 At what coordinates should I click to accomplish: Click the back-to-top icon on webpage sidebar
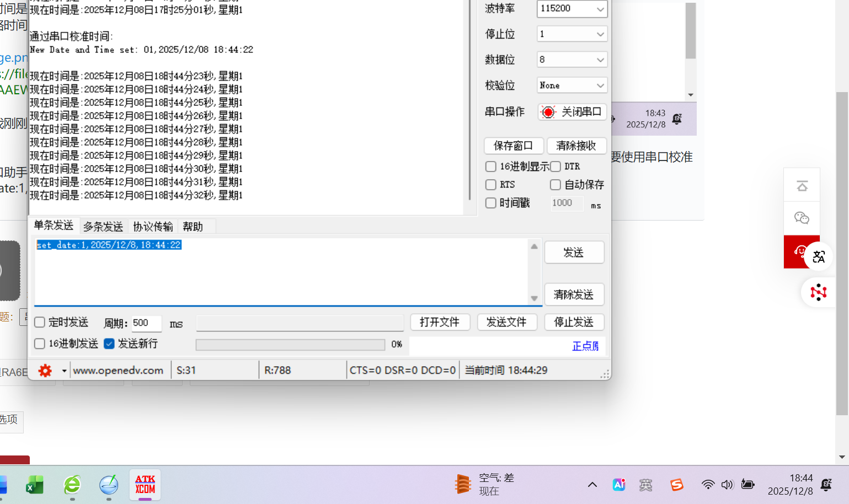802,186
